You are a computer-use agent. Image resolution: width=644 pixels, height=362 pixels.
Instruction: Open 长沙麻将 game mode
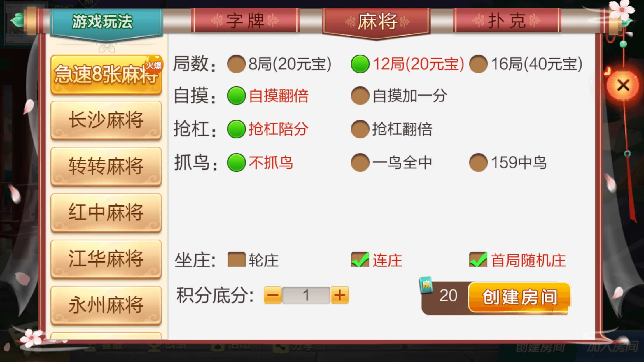pos(106,120)
